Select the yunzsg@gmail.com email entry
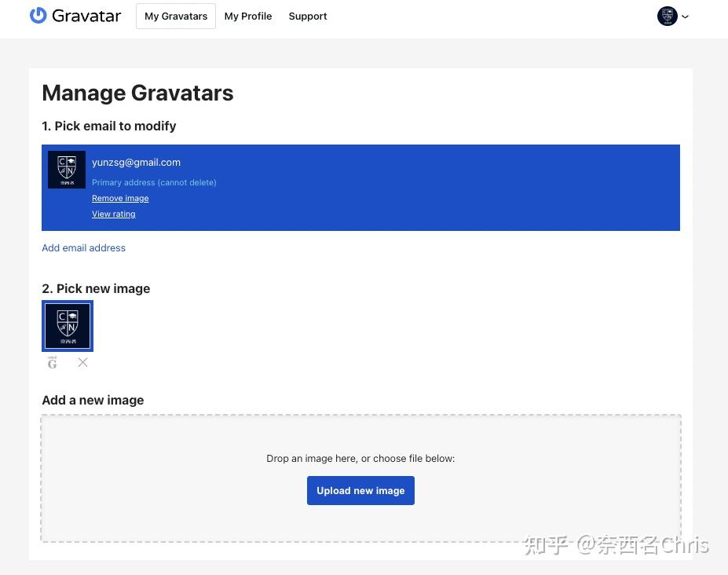 coord(360,187)
